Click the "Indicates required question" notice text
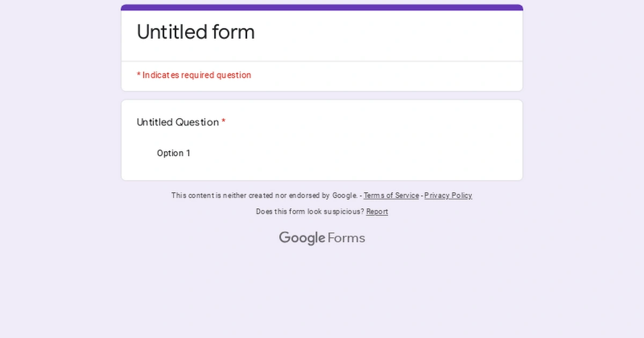This screenshot has height=338, width=644. point(196,75)
